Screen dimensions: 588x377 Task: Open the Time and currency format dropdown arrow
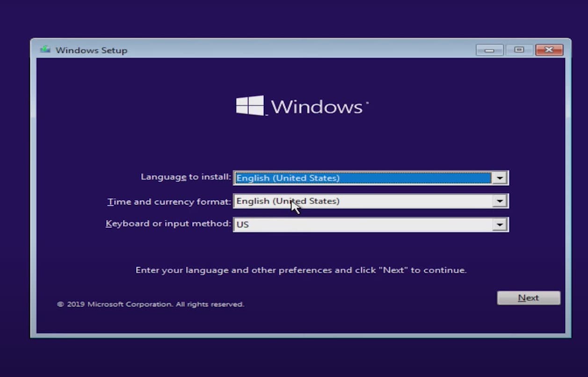point(500,201)
